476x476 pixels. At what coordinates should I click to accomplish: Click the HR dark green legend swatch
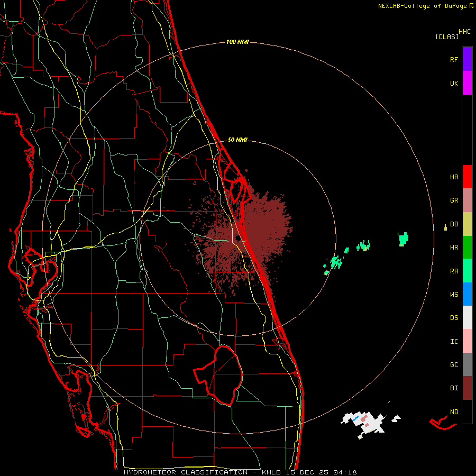pyautogui.click(x=467, y=247)
